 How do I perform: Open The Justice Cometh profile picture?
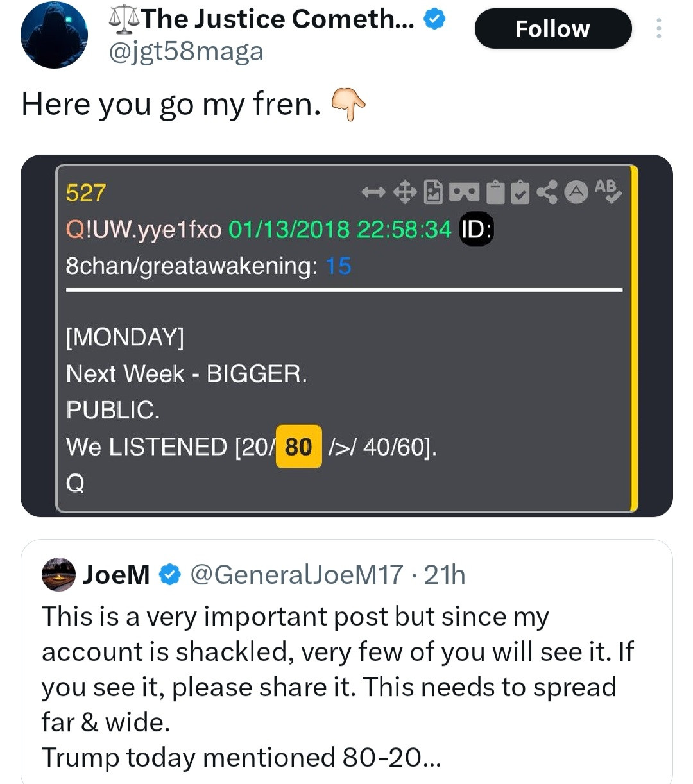click(55, 35)
